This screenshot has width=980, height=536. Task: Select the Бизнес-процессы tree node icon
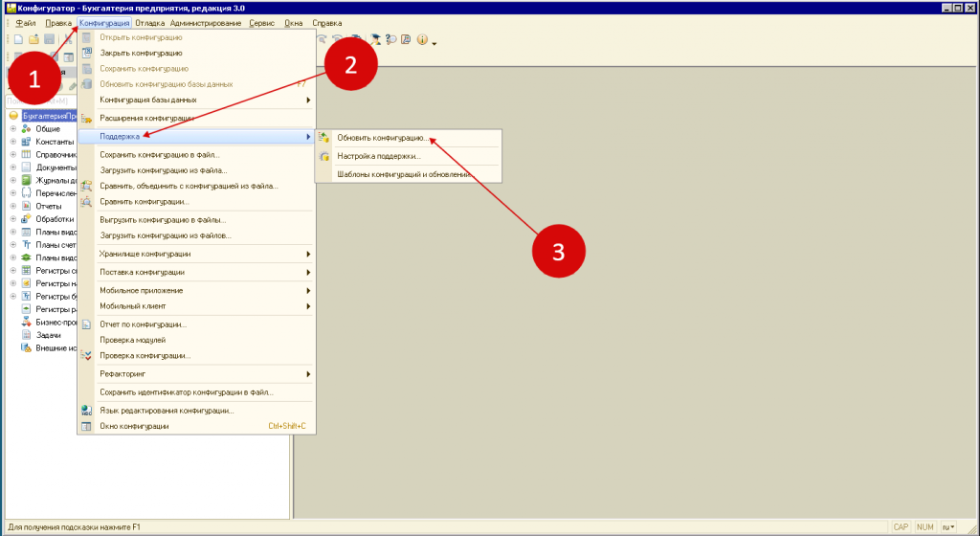[26, 322]
